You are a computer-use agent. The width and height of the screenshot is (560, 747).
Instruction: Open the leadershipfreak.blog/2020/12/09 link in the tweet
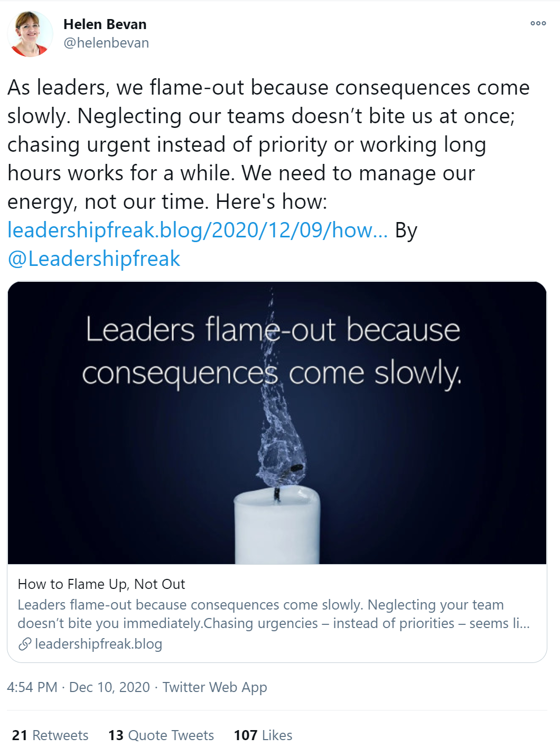click(197, 230)
